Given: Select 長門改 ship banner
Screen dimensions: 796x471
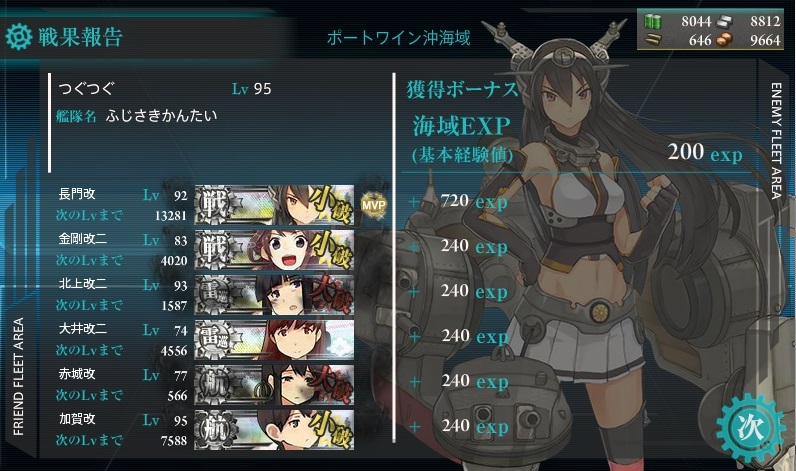Looking at the screenshot, I should click(x=274, y=205).
